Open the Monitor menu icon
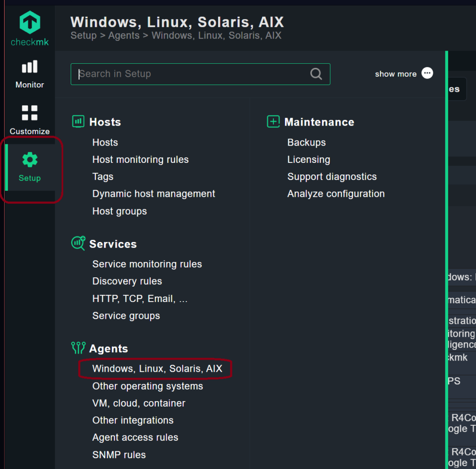 coord(30,67)
